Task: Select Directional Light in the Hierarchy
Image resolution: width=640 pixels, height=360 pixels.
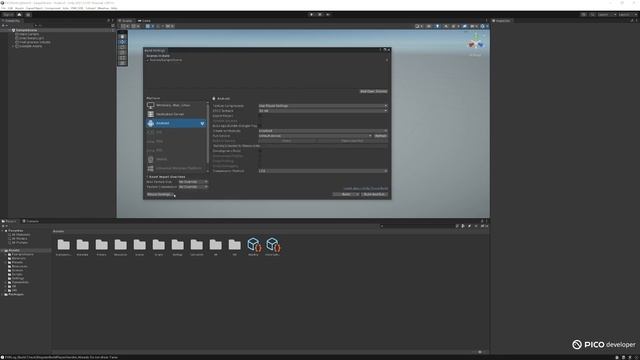Action: pos(31,38)
